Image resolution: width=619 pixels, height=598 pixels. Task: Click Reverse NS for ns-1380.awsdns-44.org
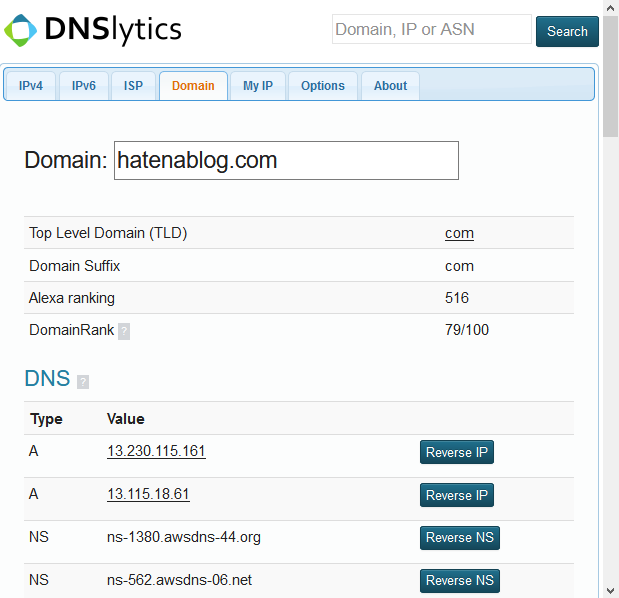pyautogui.click(x=460, y=538)
